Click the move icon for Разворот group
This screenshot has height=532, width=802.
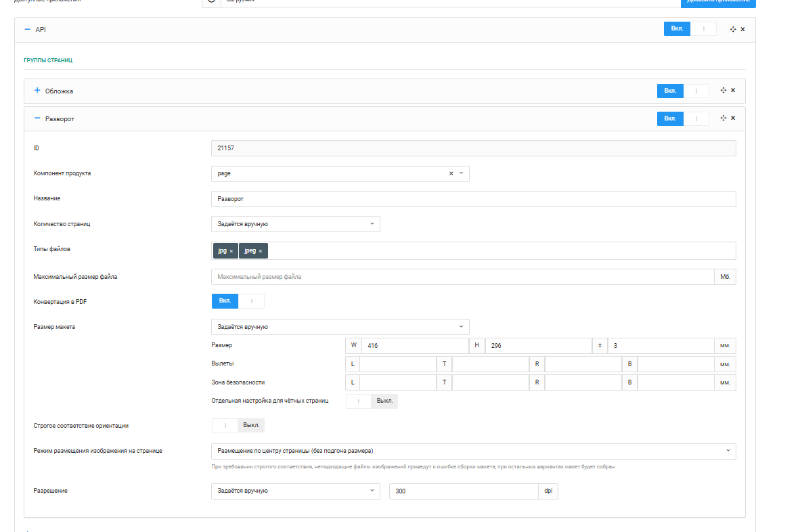point(723,118)
